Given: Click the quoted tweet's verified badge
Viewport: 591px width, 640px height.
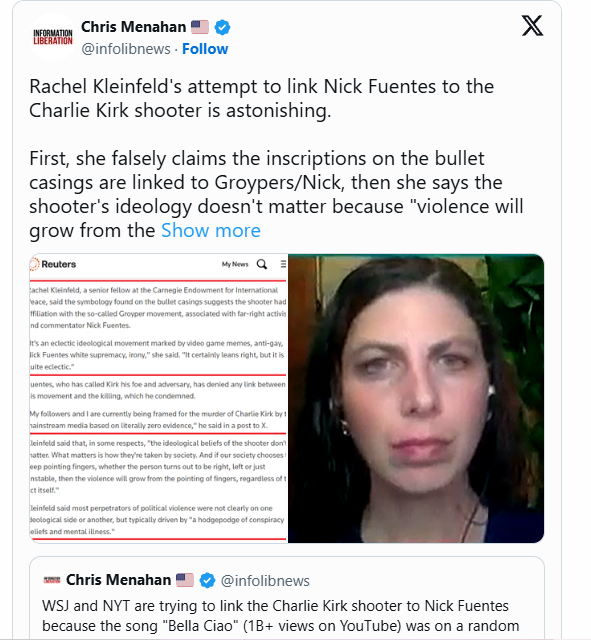Looking at the screenshot, I should 207,580.
